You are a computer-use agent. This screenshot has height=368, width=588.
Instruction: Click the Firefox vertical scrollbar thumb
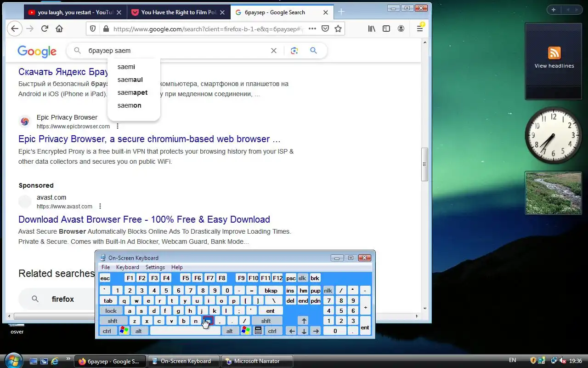point(425,164)
